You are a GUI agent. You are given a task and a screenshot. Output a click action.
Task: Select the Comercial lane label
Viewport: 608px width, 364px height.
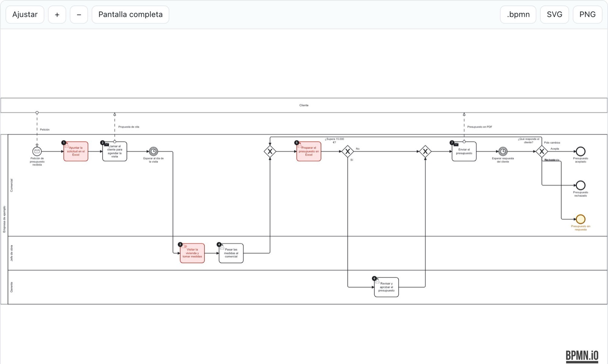coord(11,185)
